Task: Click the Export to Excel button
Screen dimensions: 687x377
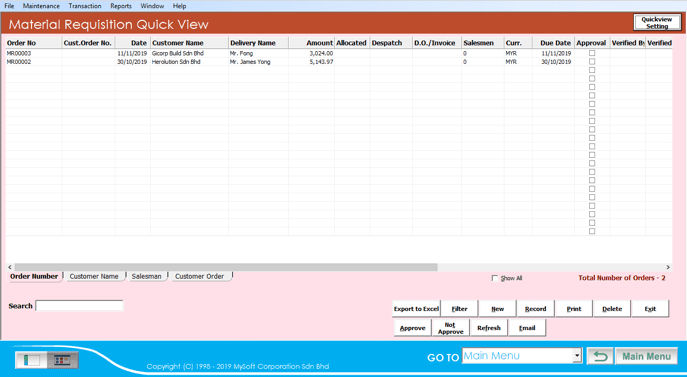Action: pyautogui.click(x=416, y=309)
